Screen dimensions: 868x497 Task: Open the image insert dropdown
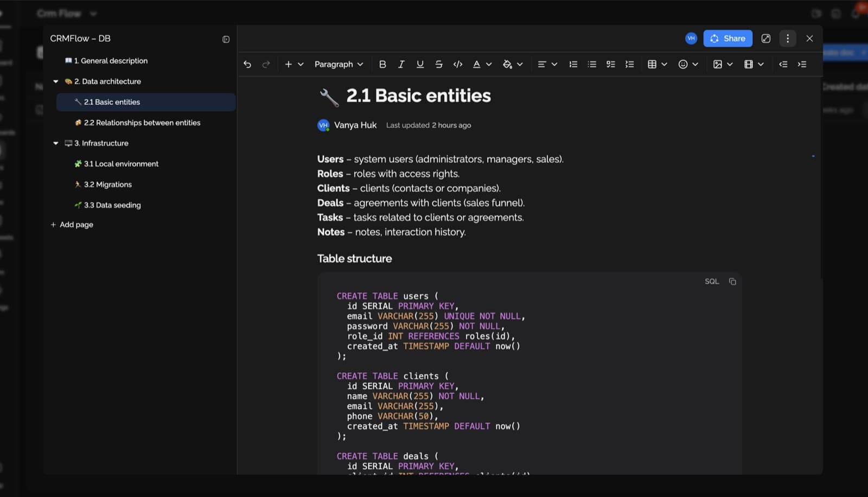[x=723, y=64]
